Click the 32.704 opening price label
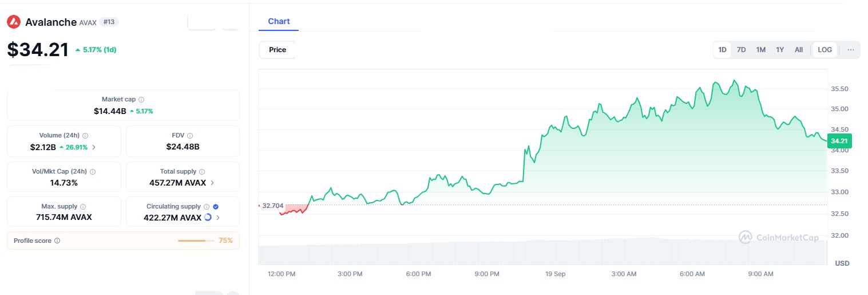Screen dimensions: 868x295 click(272, 205)
